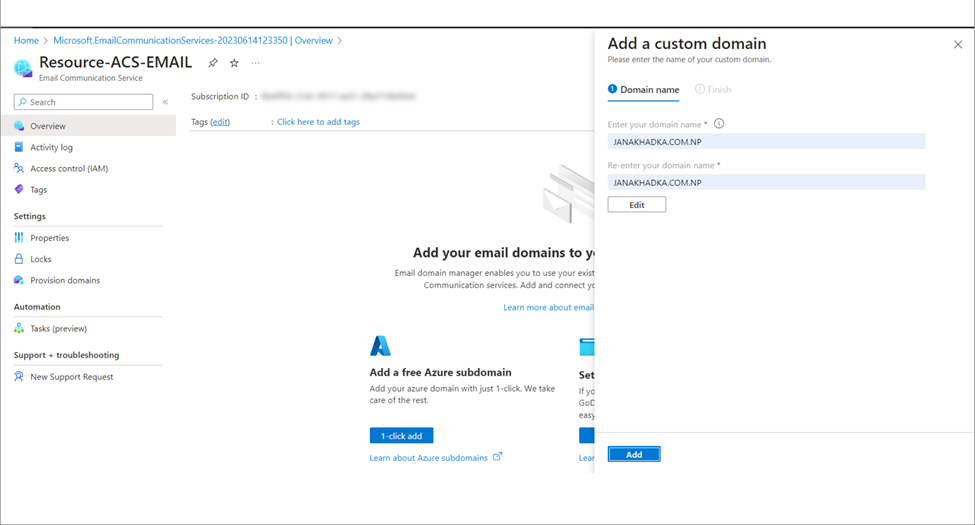Viewport: 975px width, 525px height.
Task: Click the Enter your domain name field
Action: tap(766, 141)
